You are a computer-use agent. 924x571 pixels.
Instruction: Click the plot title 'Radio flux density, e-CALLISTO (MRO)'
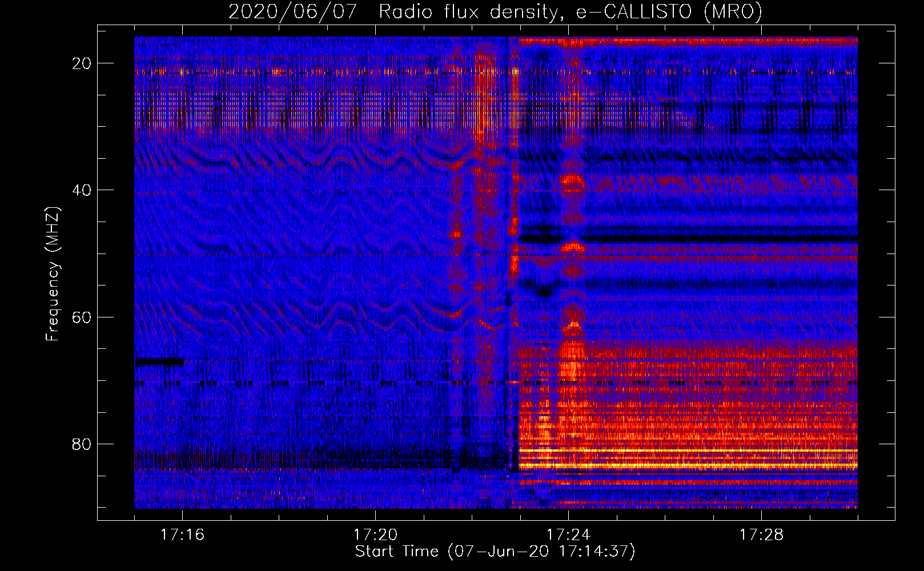coord(570,12)
